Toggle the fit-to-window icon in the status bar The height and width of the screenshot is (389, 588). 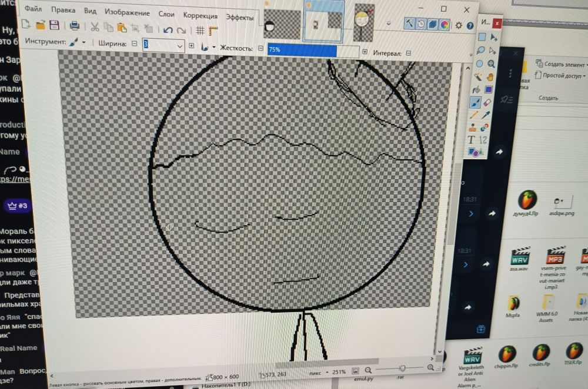[x=355, y=371]
